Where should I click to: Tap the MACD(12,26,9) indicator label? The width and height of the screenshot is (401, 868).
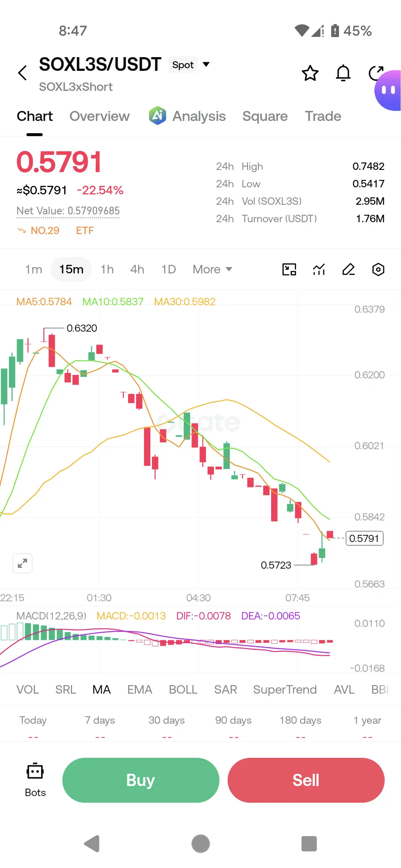point(51,616)
